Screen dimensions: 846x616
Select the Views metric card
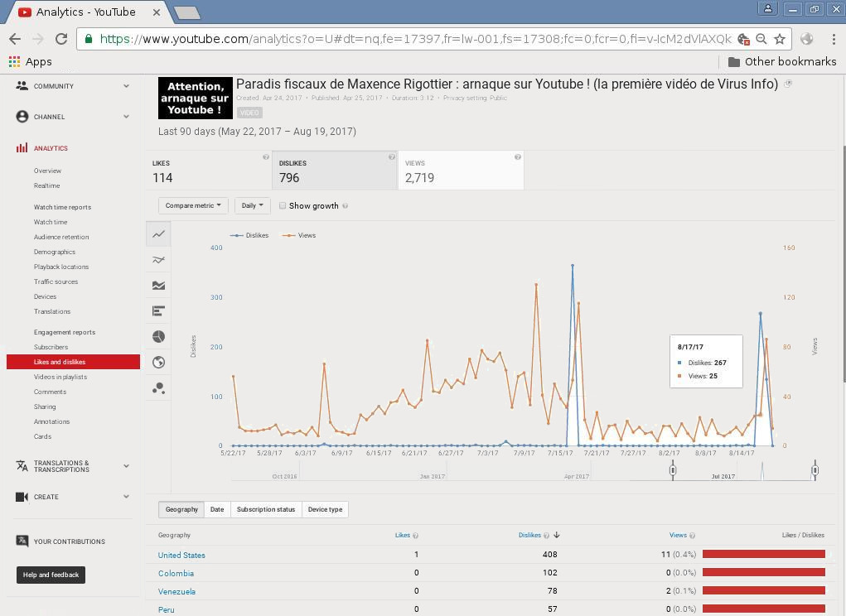(x=461, y=171)
